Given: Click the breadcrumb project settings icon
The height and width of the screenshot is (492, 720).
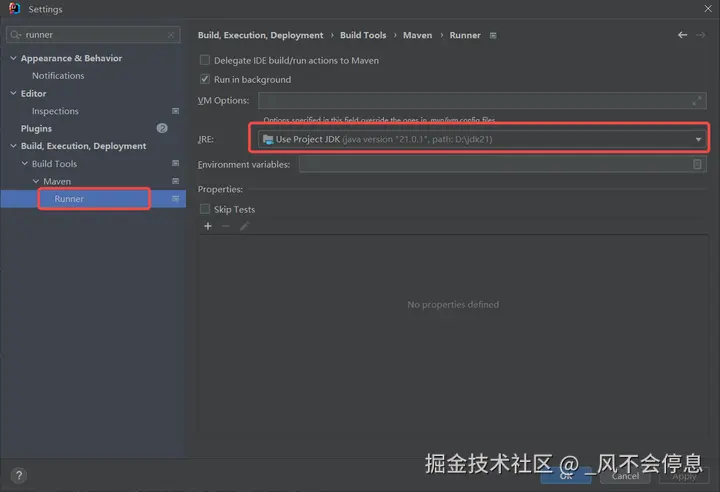Looking at the screenshot, I should [493, 35].
